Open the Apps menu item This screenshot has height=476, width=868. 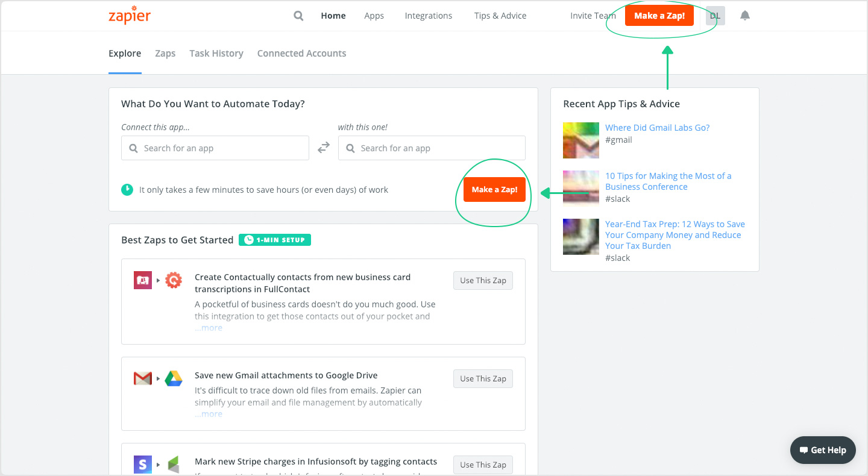click(x=374, y=16)
